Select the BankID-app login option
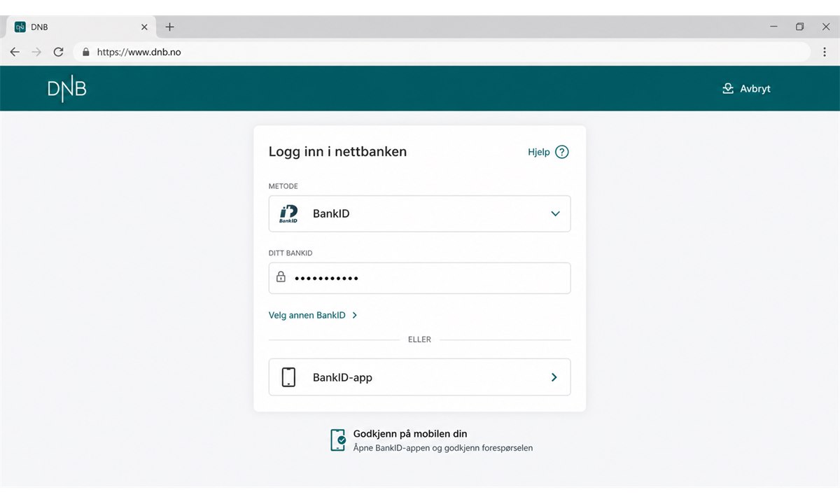This screenshot has width=840, height=504. pos(419,377)
